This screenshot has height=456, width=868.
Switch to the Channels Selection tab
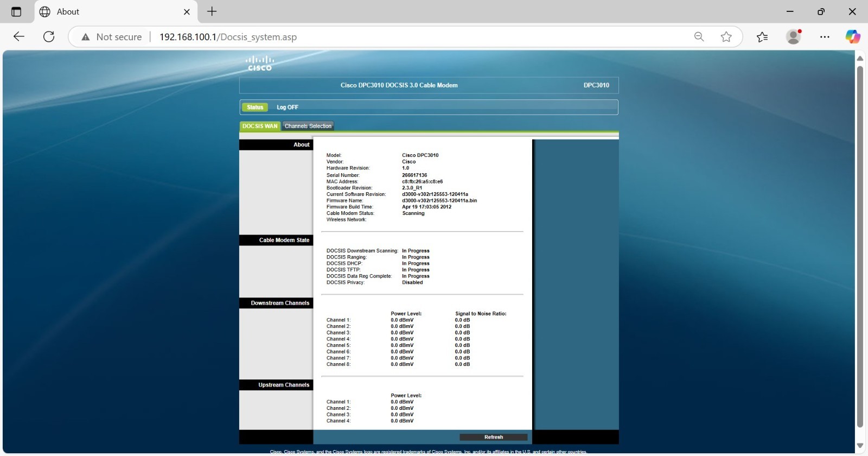pyautogui.click(x=308, y=126)
